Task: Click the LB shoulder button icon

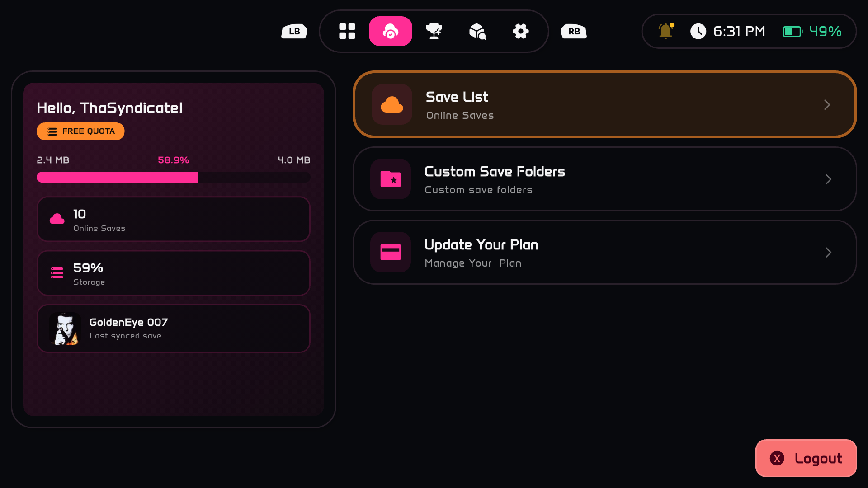Action: point(294,31)
